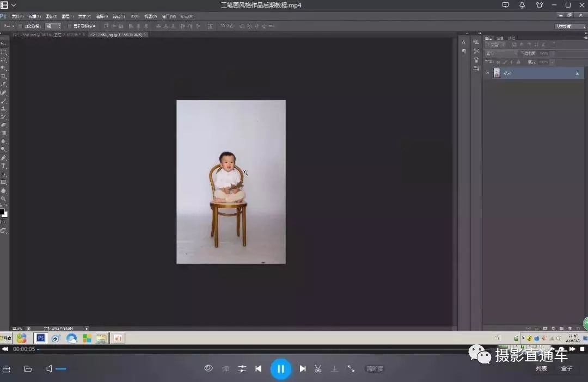Mute audio with the speaker icon
The image size is (588, 382).
(x=49, y=369)
